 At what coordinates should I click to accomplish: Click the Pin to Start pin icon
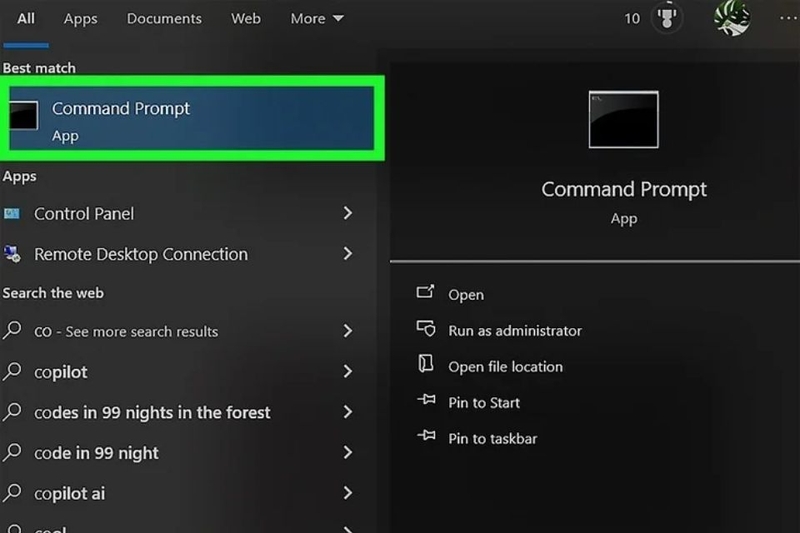click(427, 400)
